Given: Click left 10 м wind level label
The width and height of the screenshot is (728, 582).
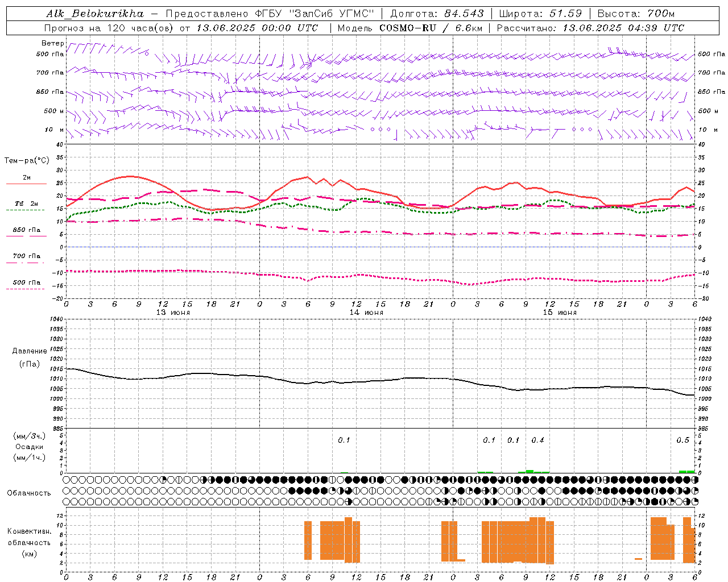Looking at the screenshot, I should tap(54, 130).
